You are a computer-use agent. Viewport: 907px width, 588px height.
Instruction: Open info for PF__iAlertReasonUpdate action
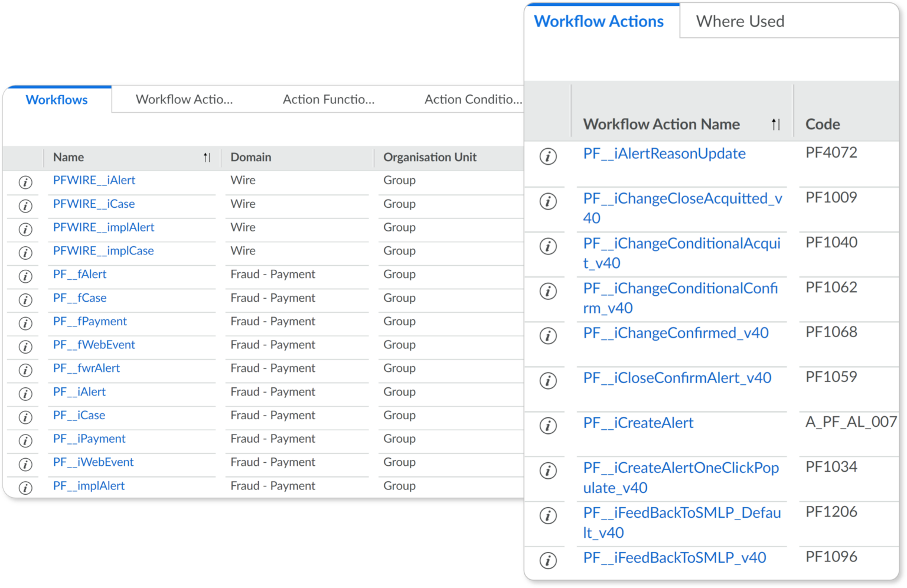[547, 157]
